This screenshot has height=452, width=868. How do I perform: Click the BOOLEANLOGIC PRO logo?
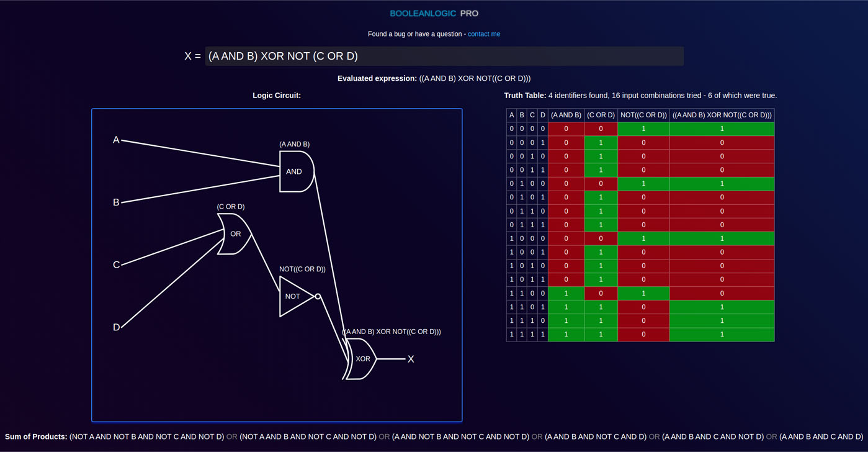click(434, 14)
